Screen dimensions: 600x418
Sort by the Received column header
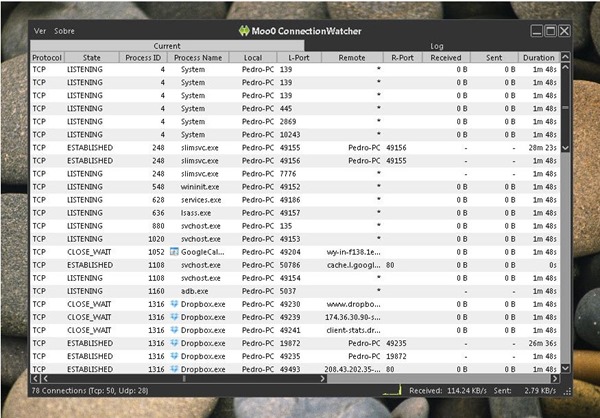(x=446, y=57)
